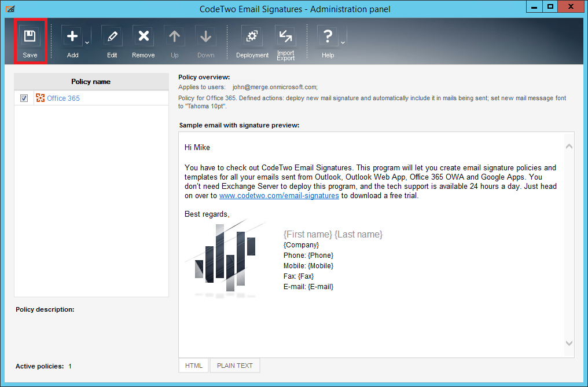Switch to the HTML preview tab
The height and width of the screenshot is (387, 588).
tap(193, 366)
